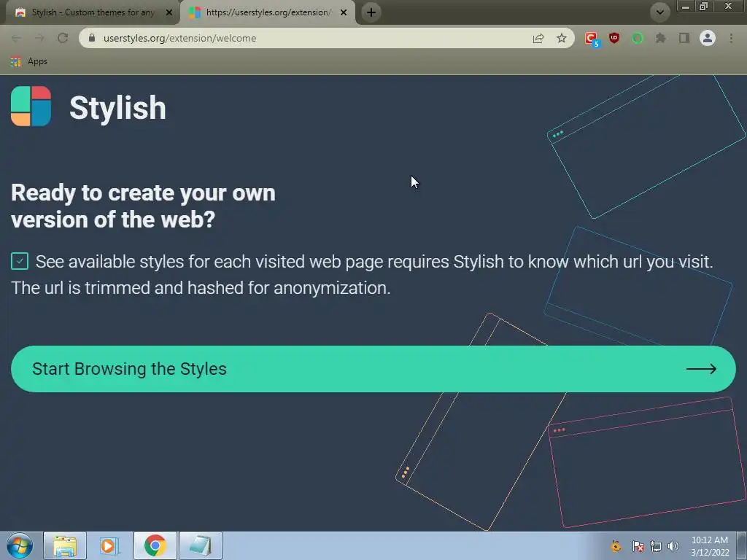Open the Apps bookmarks shortcut

[x=28, y=61]
